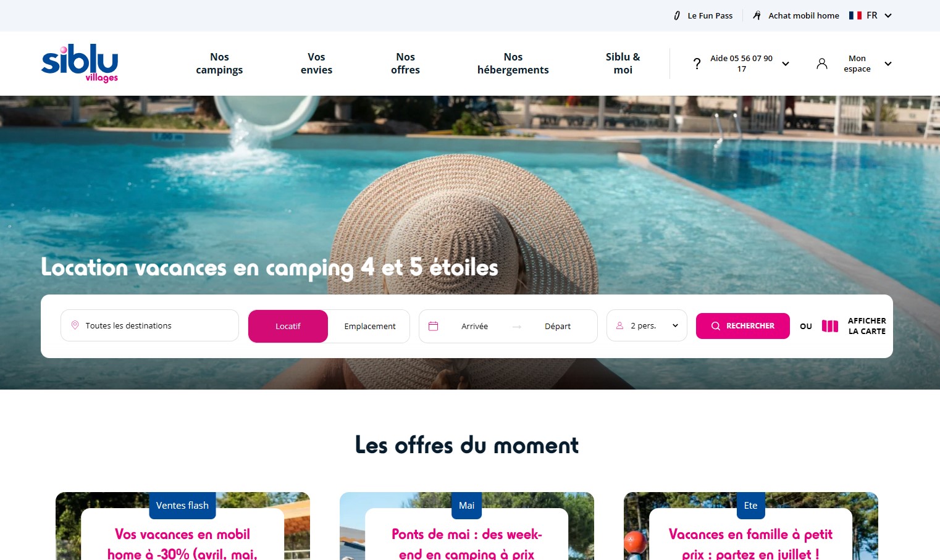Click the Toutes les destinations field
This screenshot has width=940, height=560.
point(149,325)
